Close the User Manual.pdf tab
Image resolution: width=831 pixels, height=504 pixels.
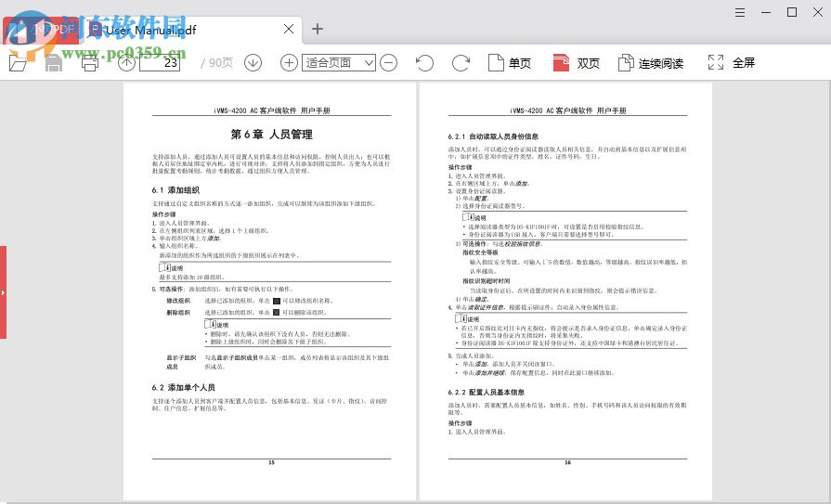pos(289,29)
